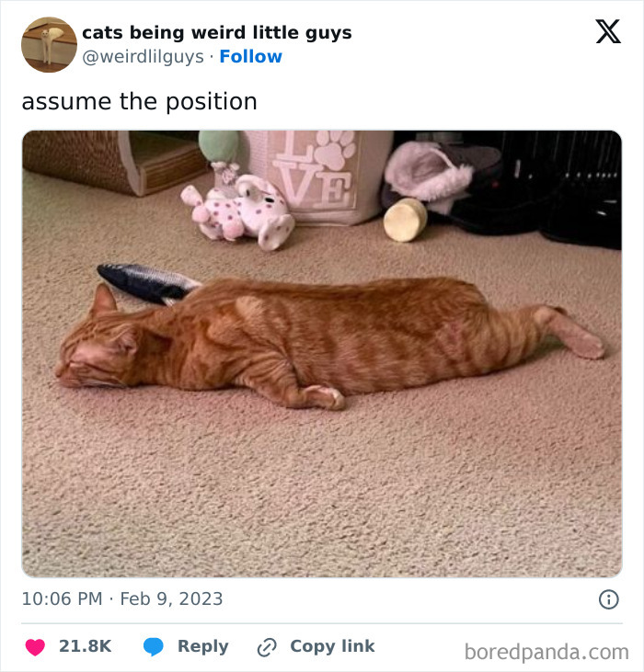The width and height of the screenshot is (644, 672).
Task: Click the spotted plush toy in photo
Action: [238, 211]
